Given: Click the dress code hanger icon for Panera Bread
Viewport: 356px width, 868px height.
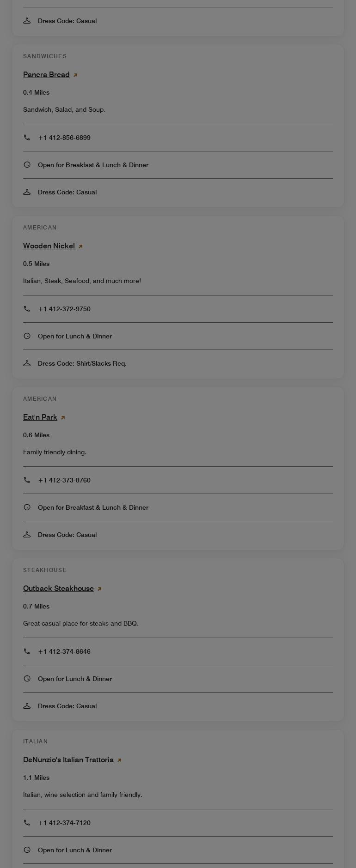Looking at the screenshot, I should (x=27, y=192).
